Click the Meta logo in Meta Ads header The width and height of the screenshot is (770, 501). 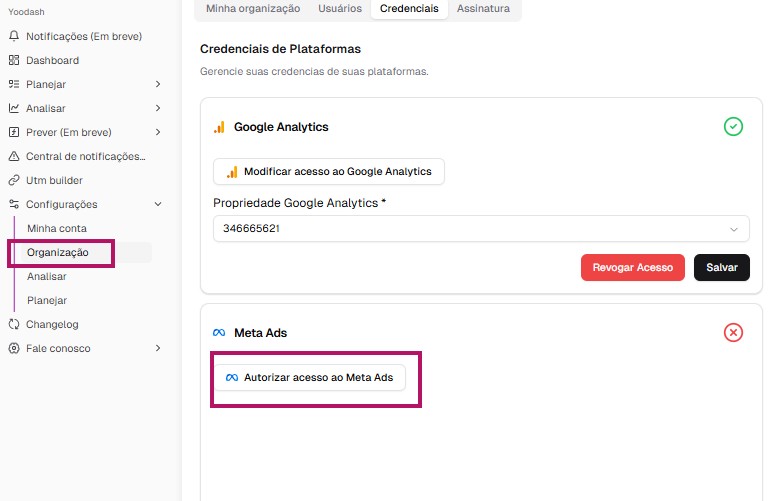pos(219,333)
